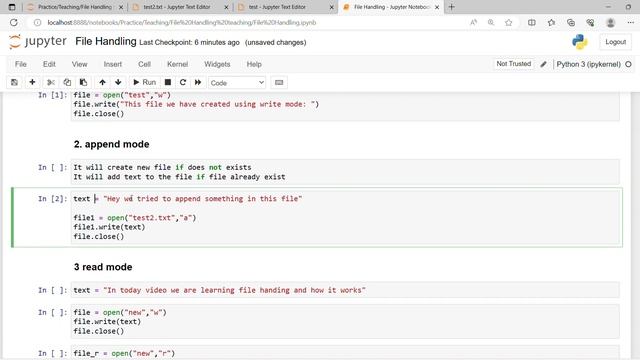Viewport: 640px width, 360px height.
Task: Open the Insert menu
Action: click(113, 64)
